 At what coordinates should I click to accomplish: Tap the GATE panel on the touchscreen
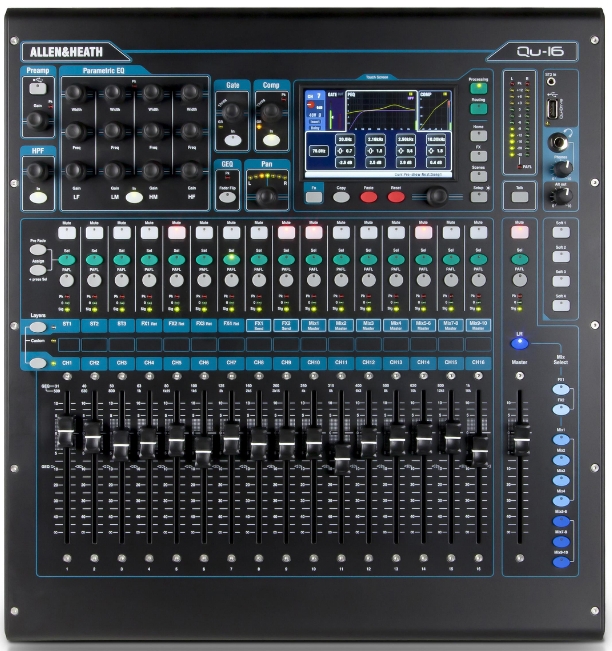tap(335, 111)
